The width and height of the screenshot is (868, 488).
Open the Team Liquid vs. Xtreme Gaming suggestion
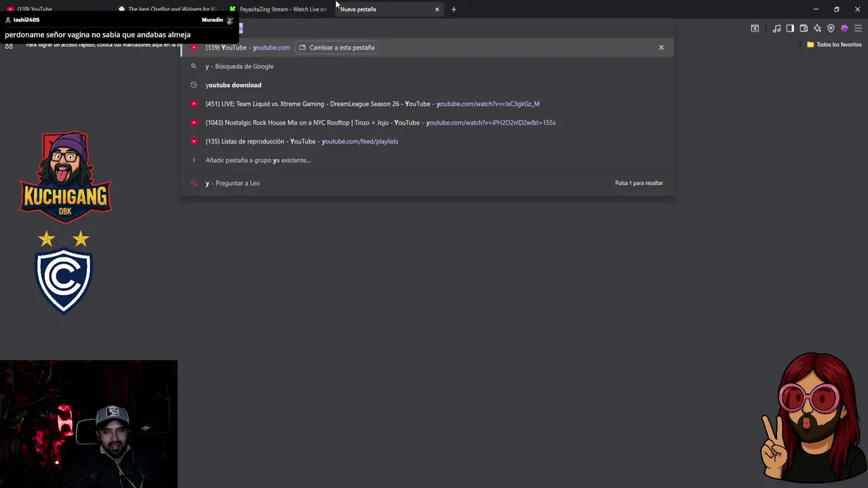427,104
